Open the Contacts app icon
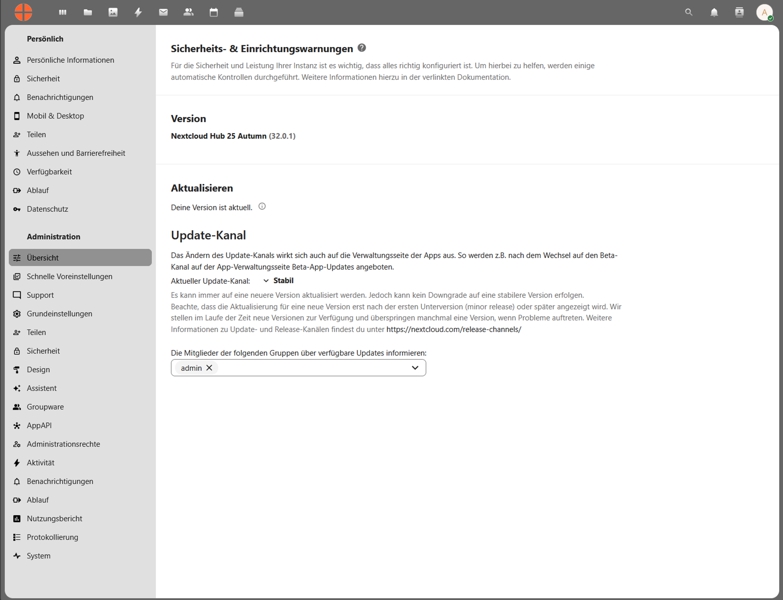The width and height of the screenshot is (783, 600). 188,12
